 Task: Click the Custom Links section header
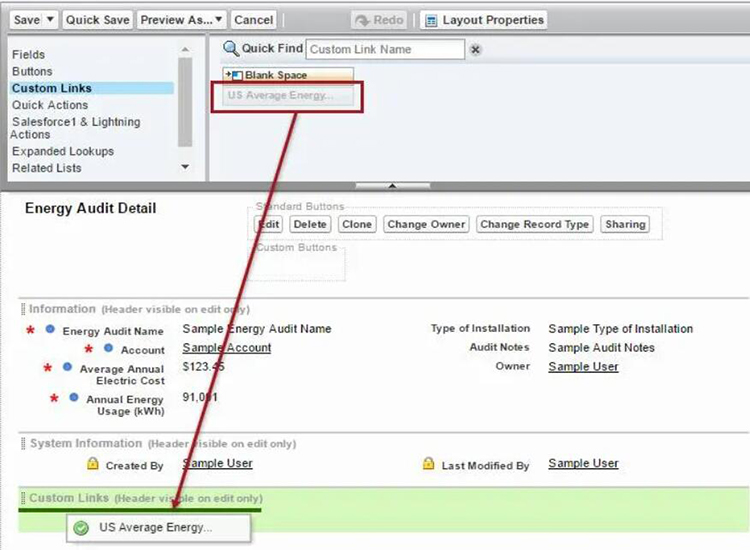click(x=145, y=498)
